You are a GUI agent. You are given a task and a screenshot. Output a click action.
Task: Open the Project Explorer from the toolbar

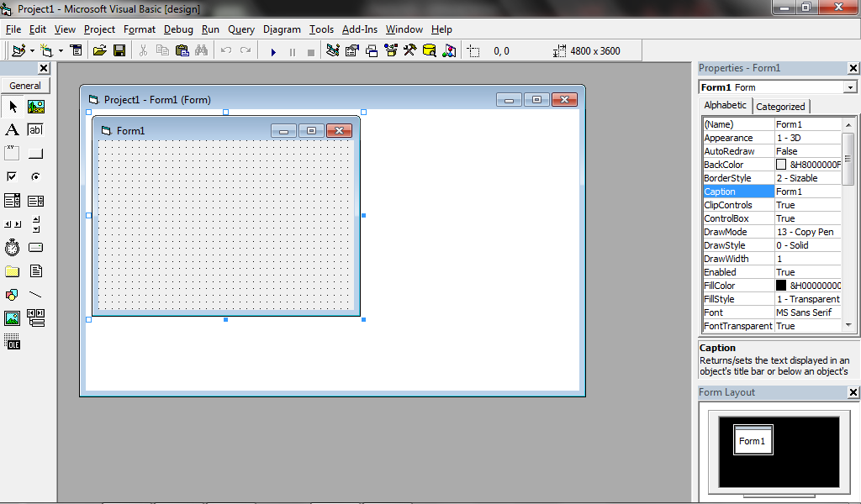333,50
